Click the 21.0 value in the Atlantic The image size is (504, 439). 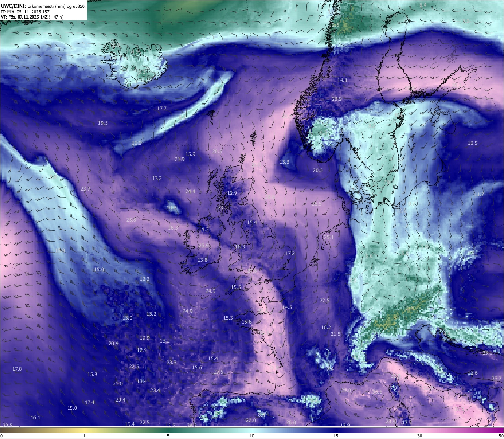118,384
